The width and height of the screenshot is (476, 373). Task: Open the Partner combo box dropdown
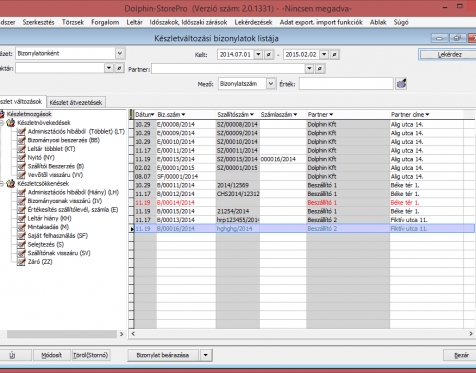pos(309,69)
